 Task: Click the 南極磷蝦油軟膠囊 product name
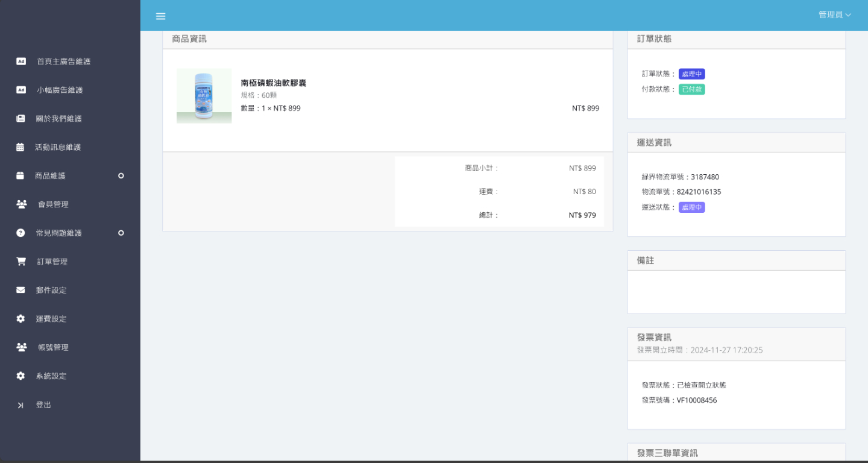[x=274, y=83]
